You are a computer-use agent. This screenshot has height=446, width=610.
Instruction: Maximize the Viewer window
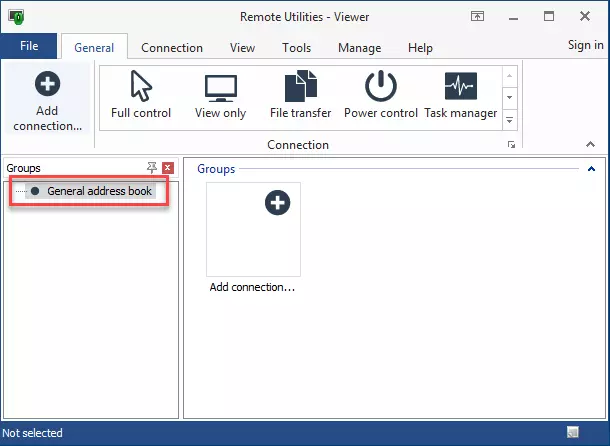pos(549,16)
